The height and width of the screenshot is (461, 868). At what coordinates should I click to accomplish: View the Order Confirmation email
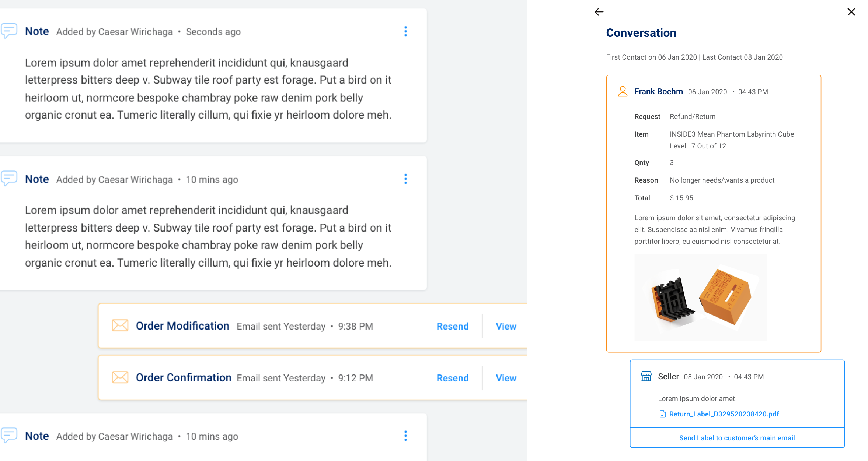click(x=506, y=378)
